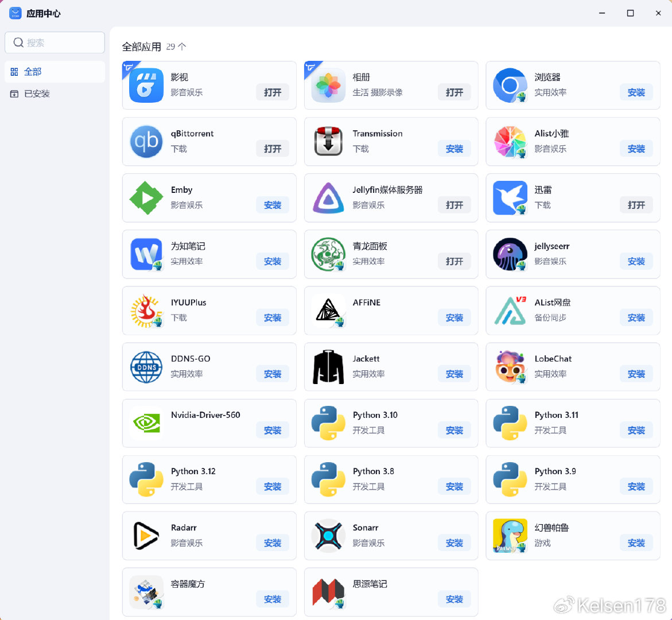Click the 迅雷 app icon

510,197
